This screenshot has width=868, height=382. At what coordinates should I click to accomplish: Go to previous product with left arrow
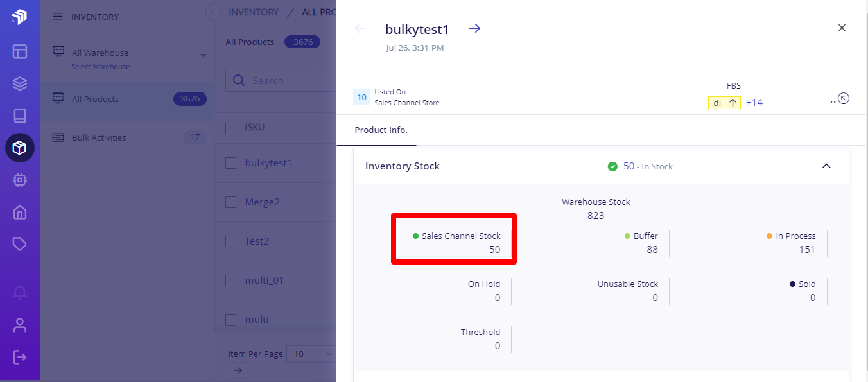coord(361,28)
